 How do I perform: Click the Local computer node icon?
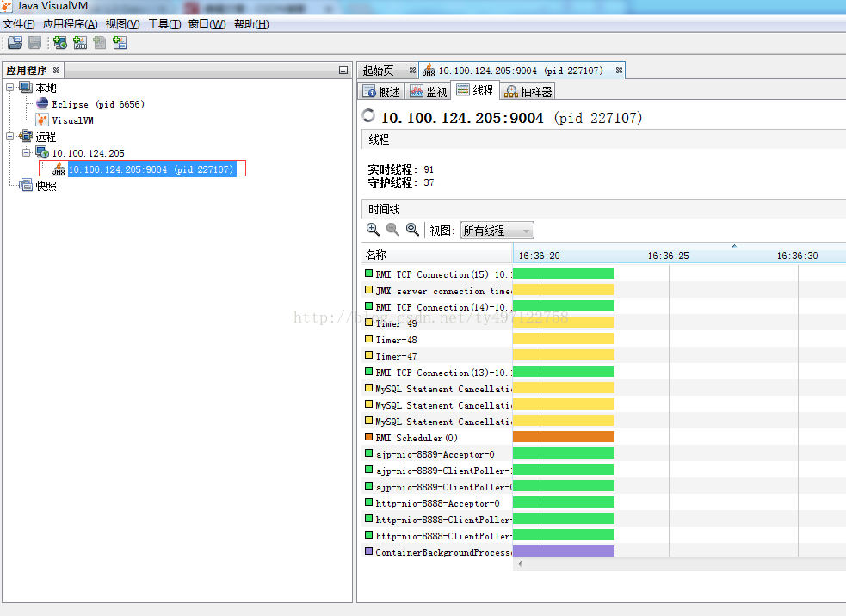point(26,88)
